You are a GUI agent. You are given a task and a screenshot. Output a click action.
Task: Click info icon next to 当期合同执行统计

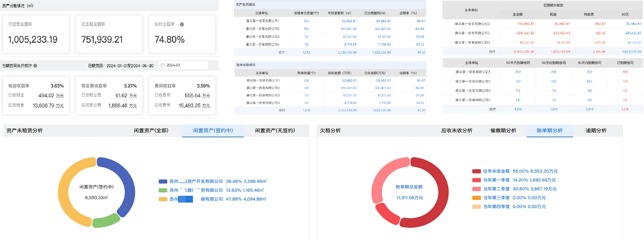click(x=35, y=66)
